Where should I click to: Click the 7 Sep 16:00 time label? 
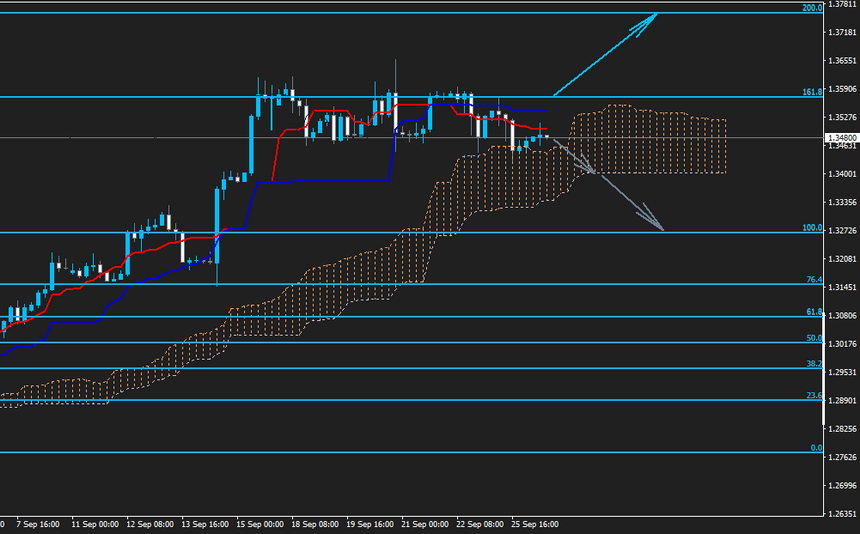[38, 525]
